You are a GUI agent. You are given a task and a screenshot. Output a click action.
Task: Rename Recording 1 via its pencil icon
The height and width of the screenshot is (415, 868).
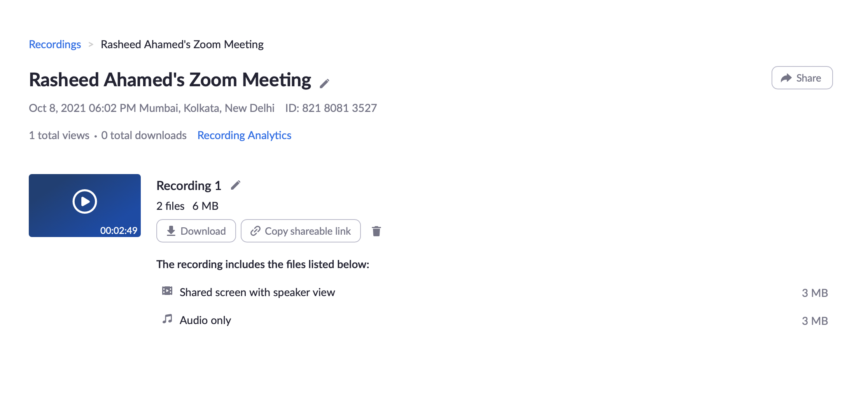236,185
